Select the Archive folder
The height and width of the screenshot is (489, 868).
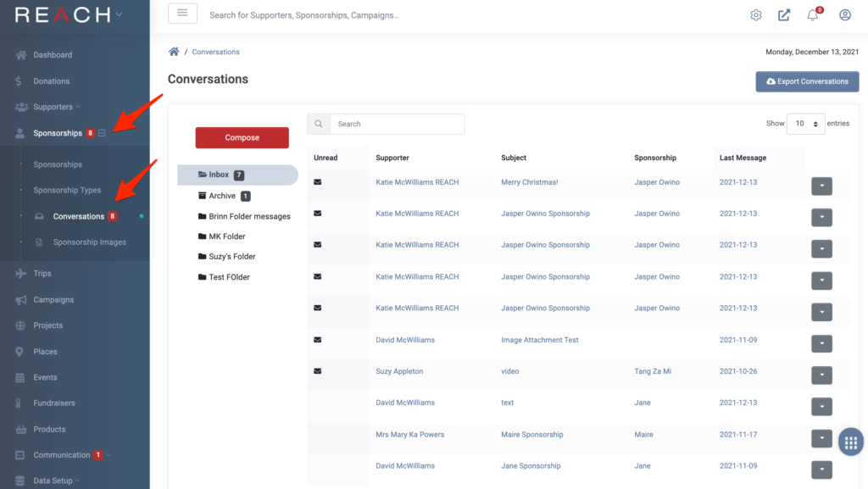222,196
